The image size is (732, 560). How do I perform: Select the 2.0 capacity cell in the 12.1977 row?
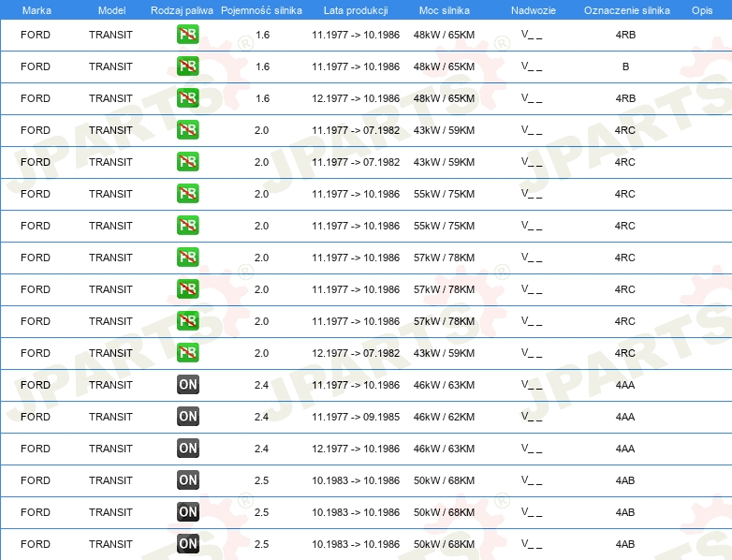coord(261,353)
